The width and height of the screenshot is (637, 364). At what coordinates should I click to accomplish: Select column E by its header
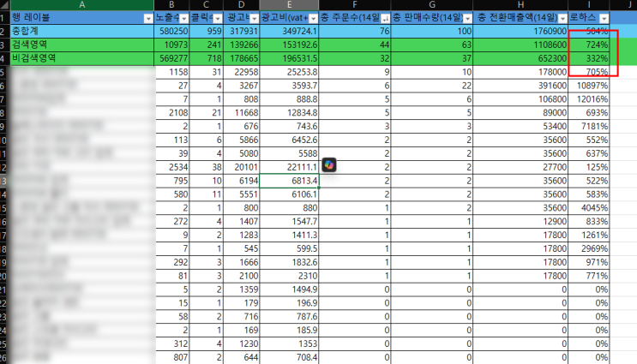[x=289, y=5]
